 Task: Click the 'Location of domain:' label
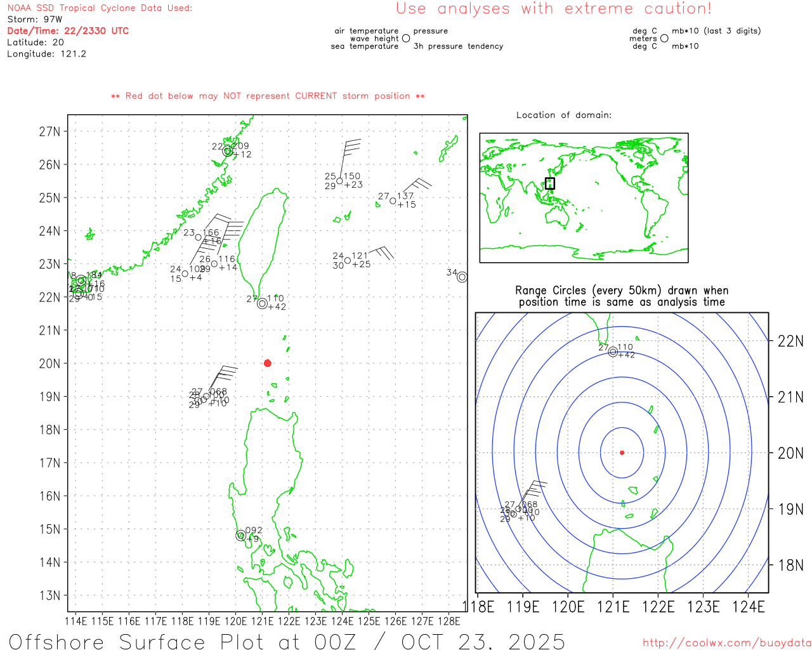coord(564,115)
